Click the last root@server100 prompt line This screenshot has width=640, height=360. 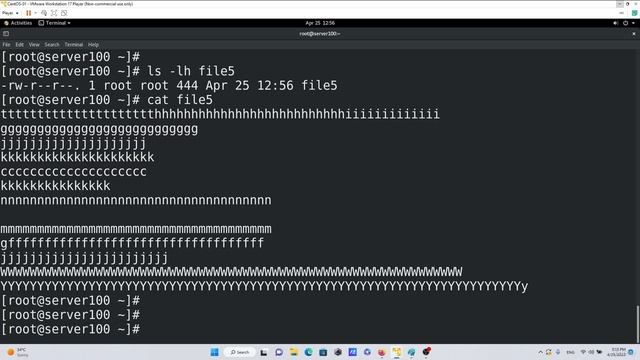tap(71, 329)
